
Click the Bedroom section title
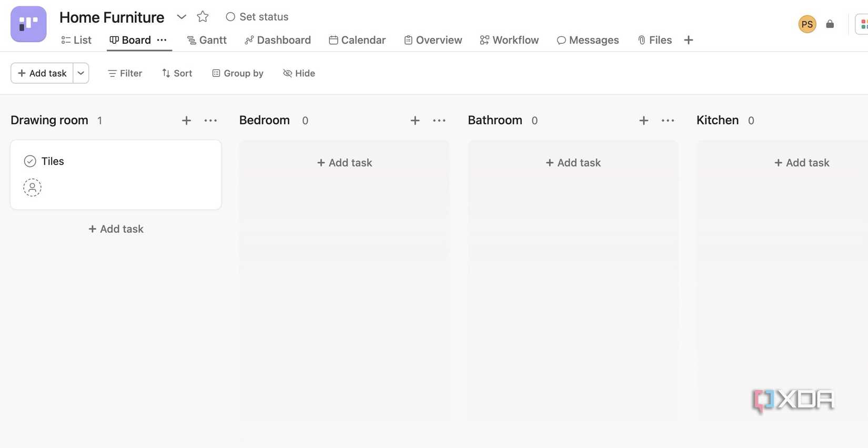tap(265, 120)
